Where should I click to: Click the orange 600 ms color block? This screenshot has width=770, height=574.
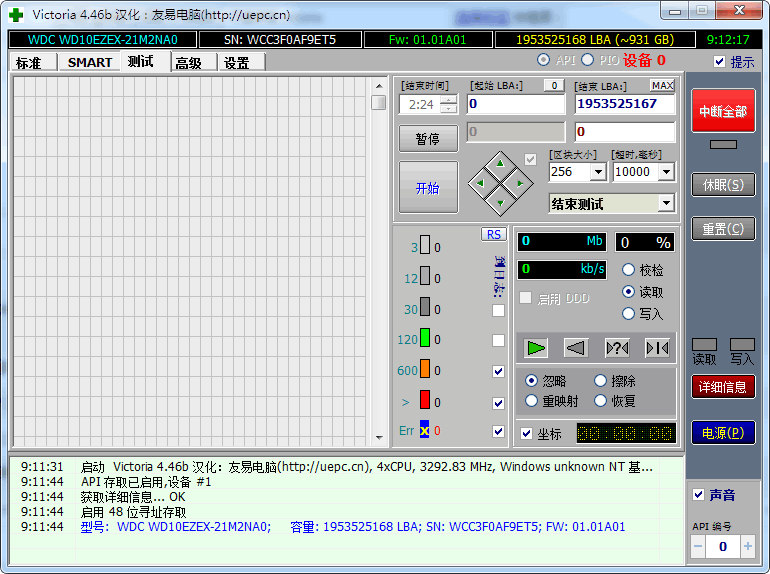(425, 368)
